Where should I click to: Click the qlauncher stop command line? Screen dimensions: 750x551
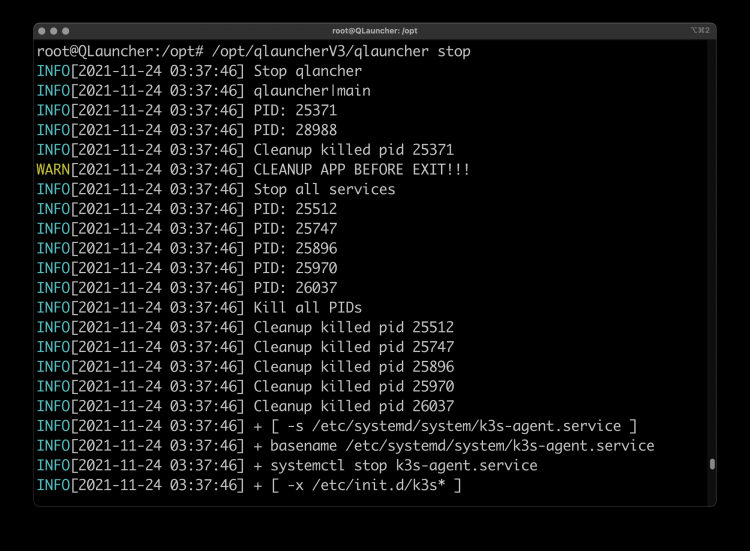point(253,51)
